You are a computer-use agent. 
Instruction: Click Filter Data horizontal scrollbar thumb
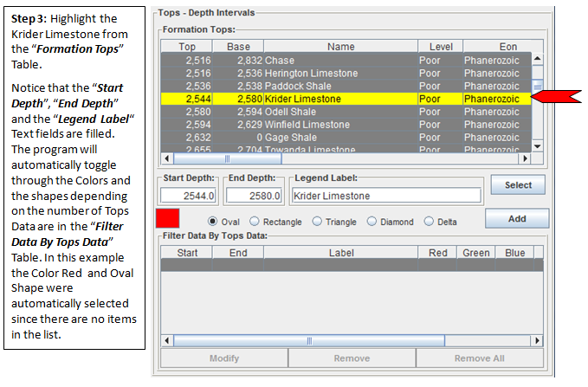click(x=309, y=341)
